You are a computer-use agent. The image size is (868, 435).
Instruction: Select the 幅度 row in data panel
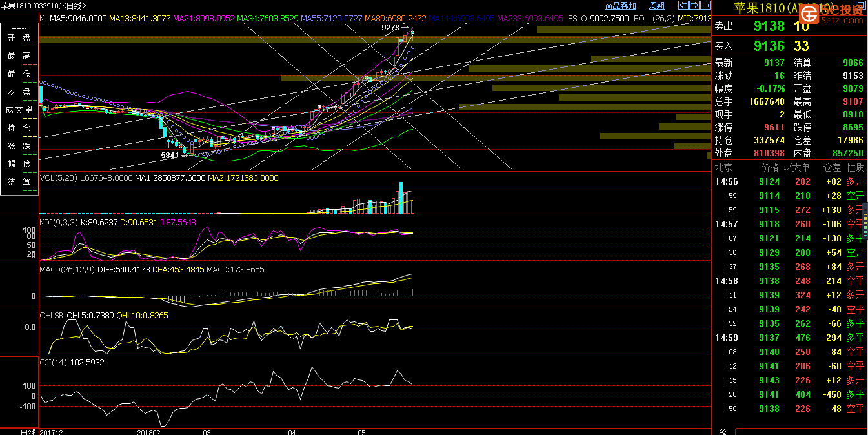tap(19, 164)
